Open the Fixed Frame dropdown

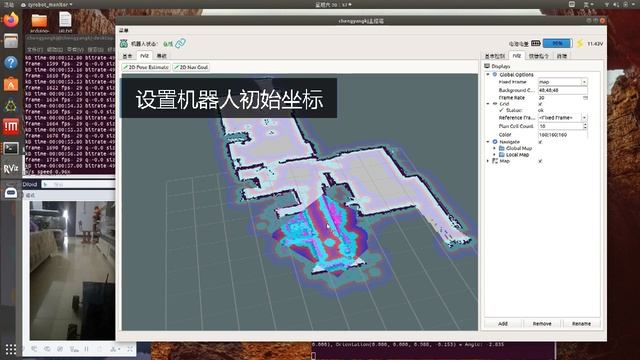pyautogui.click(x=584, y=82)
